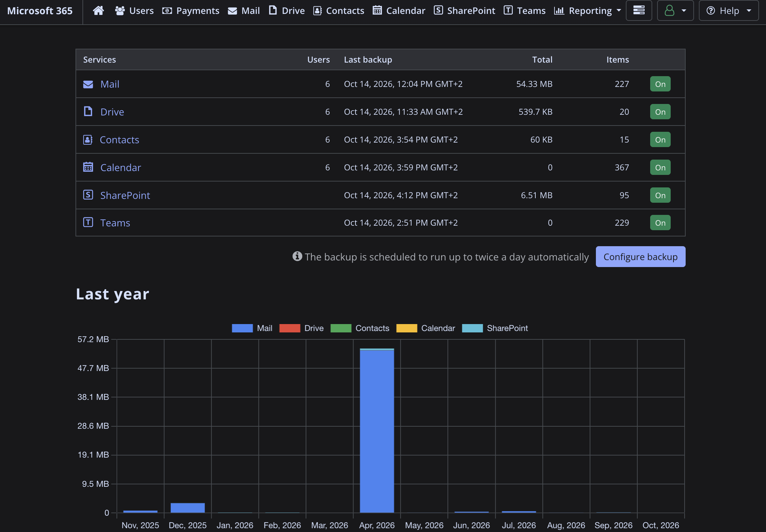Click the Contacts icon in services table
The width and height of the screenshot is (766, 532).
pos(88,140)
